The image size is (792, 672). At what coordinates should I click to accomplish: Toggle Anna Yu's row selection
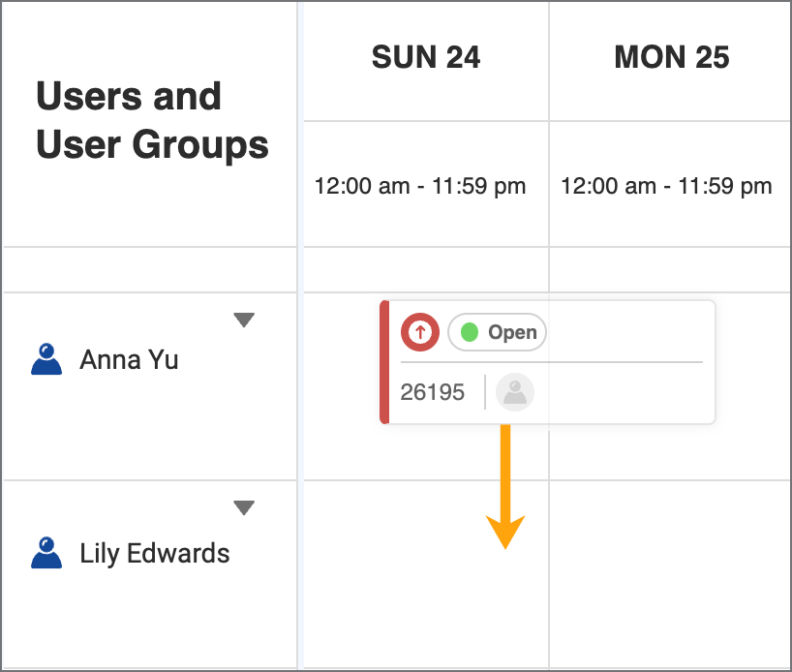pyautogui.click(x=129, y=359)
